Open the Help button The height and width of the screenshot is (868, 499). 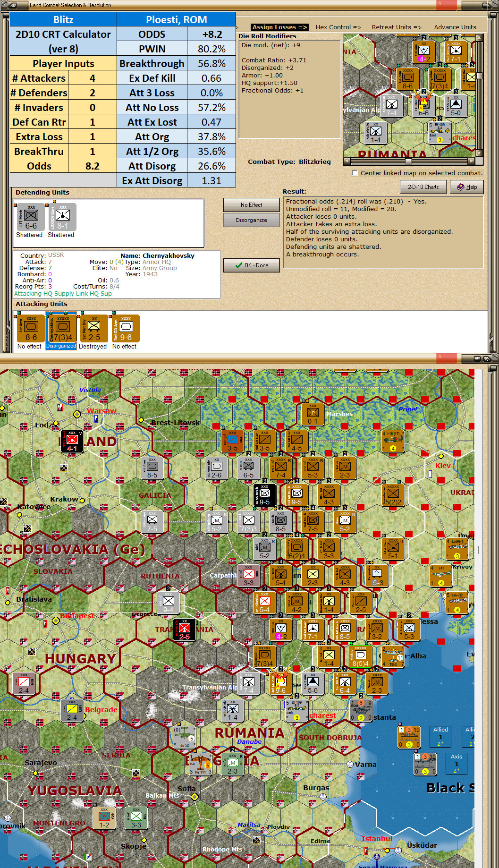click(466, 187)
